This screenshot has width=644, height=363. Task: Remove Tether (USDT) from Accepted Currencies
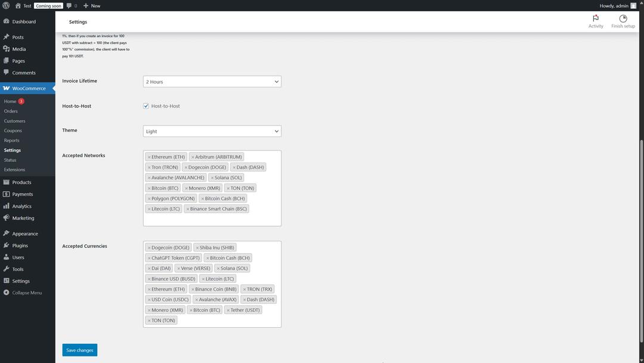pos(228,310)
